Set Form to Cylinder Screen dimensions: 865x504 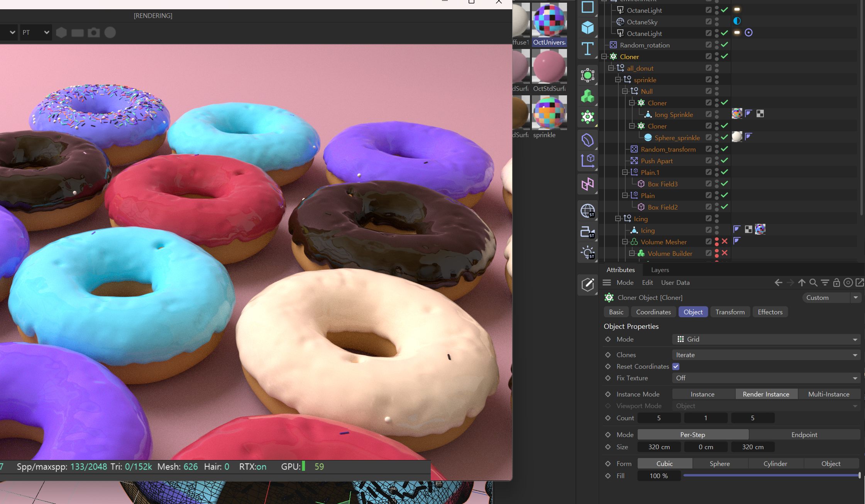click(775, 463)
